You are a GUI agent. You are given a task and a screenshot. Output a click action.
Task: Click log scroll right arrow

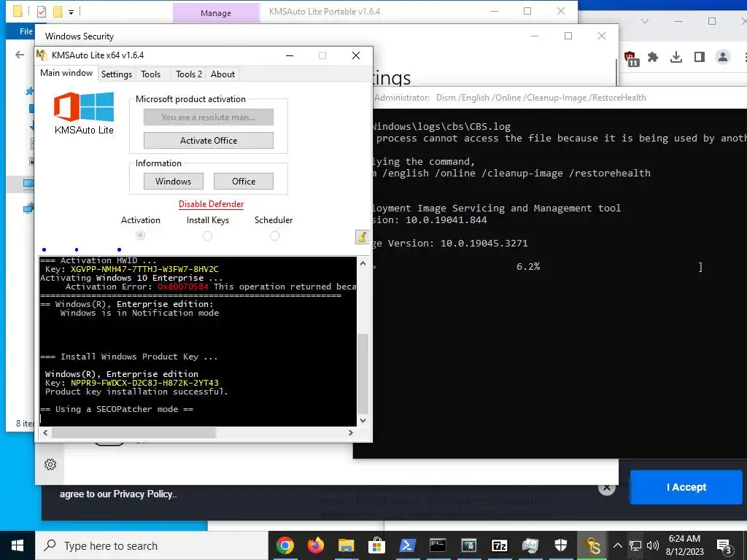point(351,433)
